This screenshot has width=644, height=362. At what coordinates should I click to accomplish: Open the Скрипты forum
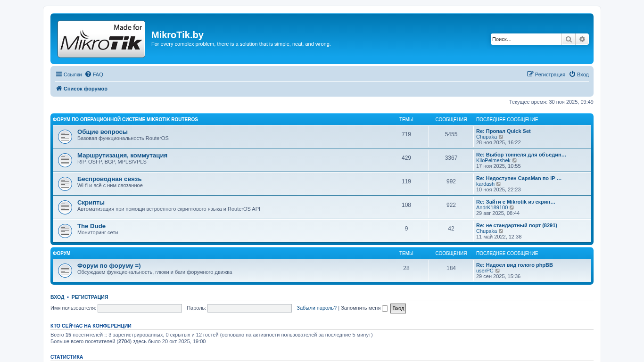click(91, 203)
